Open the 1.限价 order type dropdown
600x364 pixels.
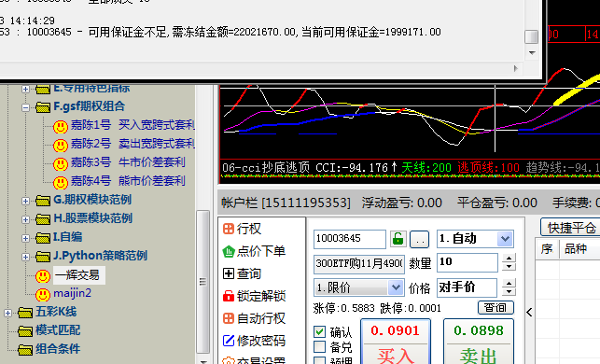pos(359,287)
